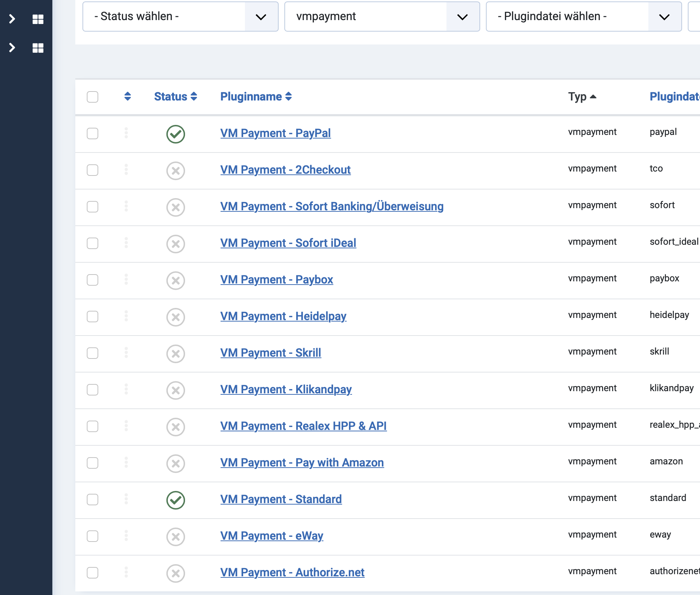Enable the VM Payment - eWay status icon

click(175, 537)
